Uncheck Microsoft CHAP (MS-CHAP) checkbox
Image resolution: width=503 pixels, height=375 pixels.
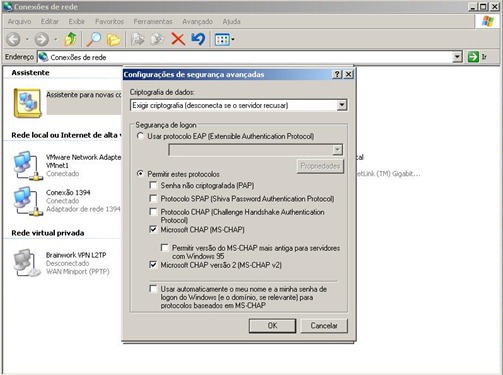[153, 229]
